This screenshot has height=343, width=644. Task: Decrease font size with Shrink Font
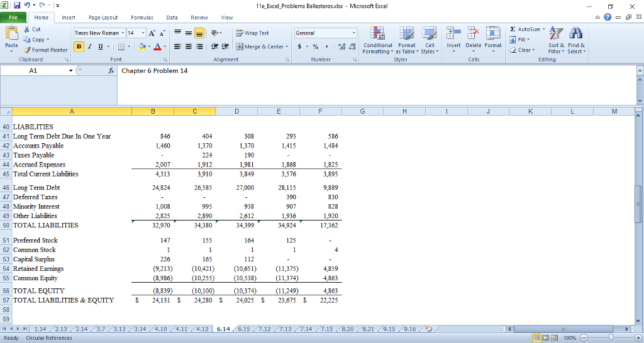pyautogui.click(x=163, y=33)
